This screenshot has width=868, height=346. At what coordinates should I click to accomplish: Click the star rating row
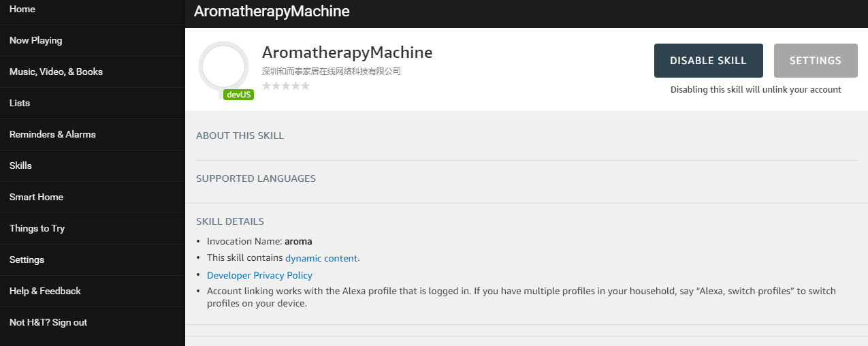pos(286,86)
